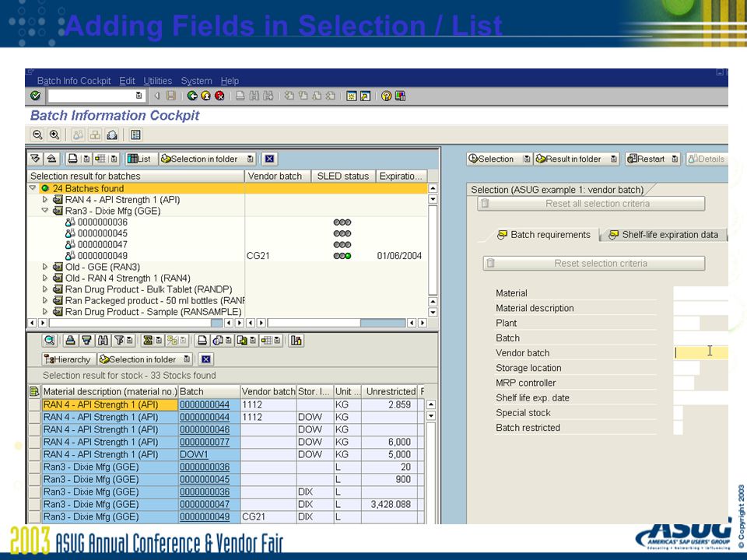
Task: Click the Result in folder button
Action: tap(568, 159)
